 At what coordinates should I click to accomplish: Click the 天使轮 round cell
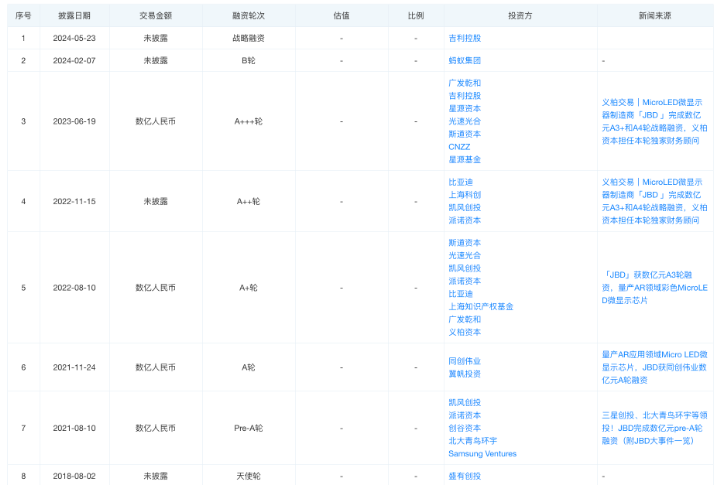(x=248, y=476)
